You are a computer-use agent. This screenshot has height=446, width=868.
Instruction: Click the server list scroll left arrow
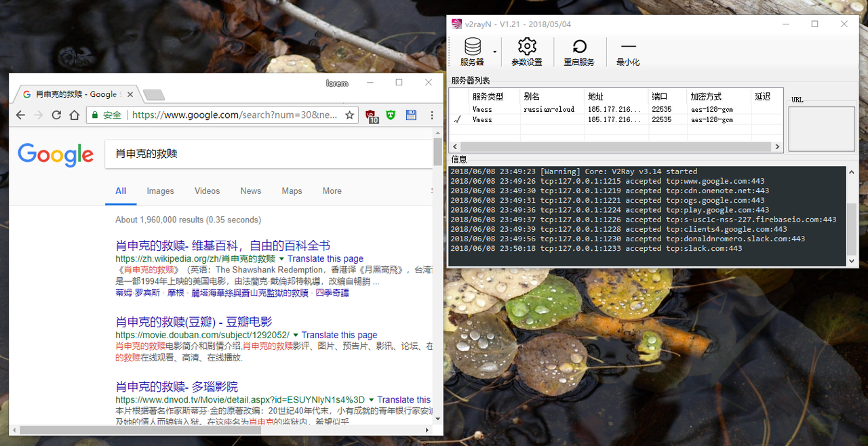454,146
